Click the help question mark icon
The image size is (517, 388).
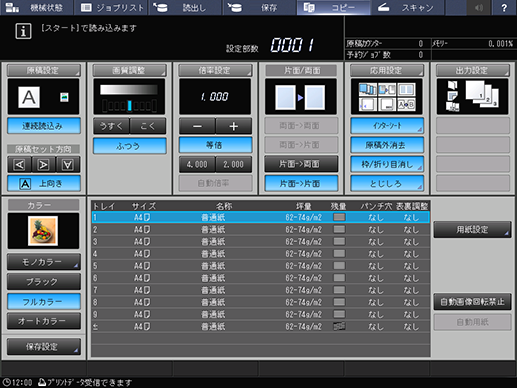(x=503, y=7)
